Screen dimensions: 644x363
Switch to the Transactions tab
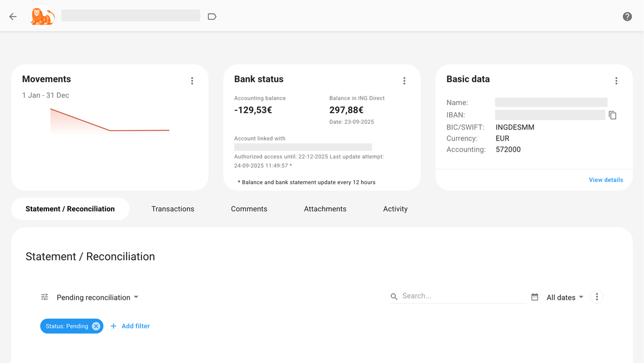pos(173,209)
